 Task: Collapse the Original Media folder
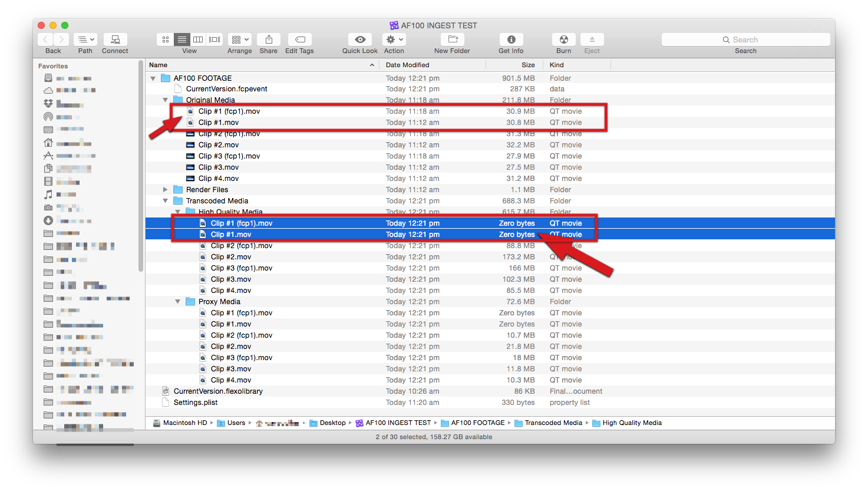tap(165, 100)
